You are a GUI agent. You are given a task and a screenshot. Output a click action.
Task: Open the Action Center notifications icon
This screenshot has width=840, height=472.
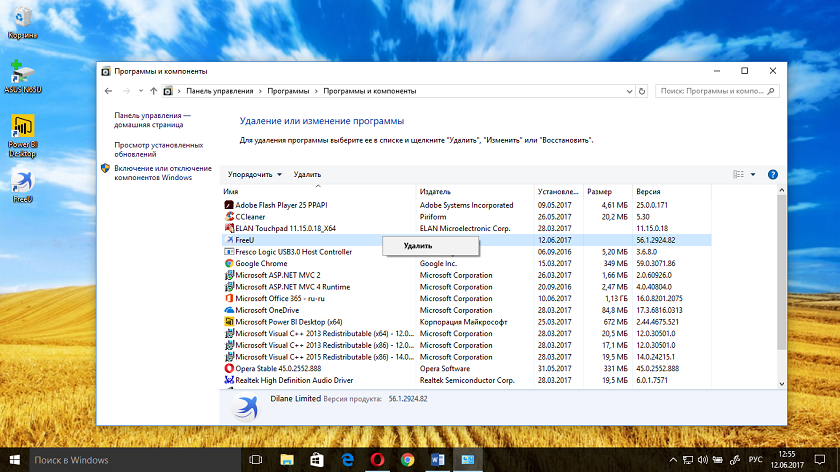coord(820,460)
